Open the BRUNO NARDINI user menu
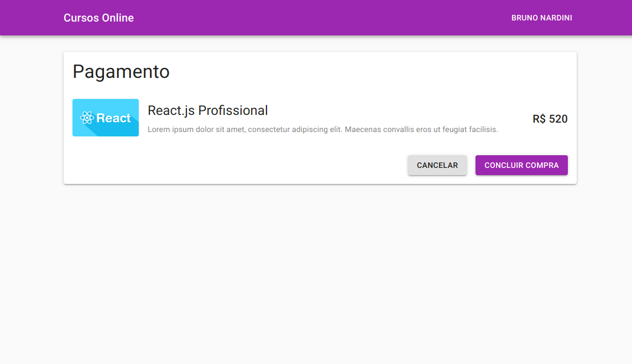The image size is (632, 364). (542, 18)
